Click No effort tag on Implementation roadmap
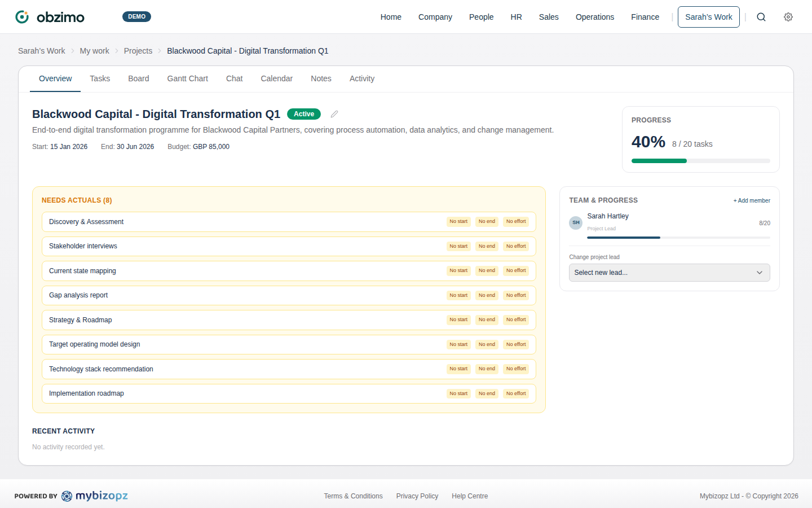This screenshot has height=508, width=812. pos(516,393)
